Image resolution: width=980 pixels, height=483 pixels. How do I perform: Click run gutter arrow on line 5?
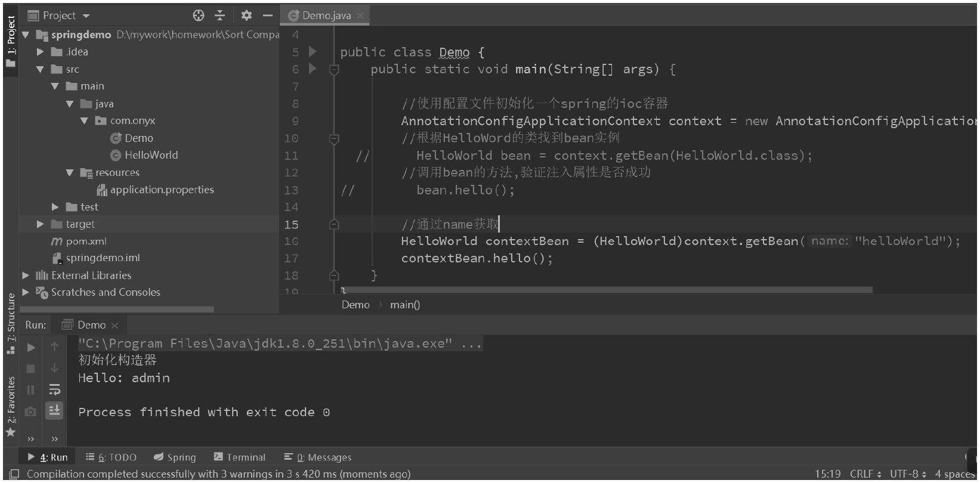point(312,52)
